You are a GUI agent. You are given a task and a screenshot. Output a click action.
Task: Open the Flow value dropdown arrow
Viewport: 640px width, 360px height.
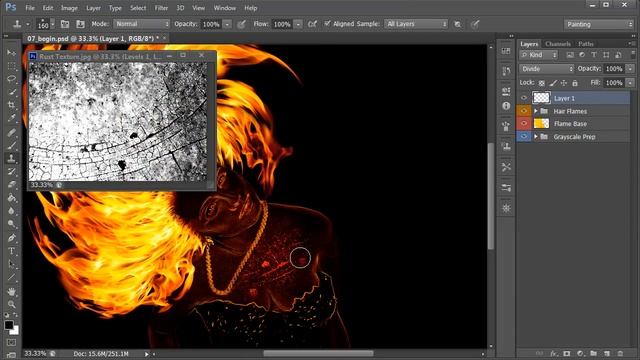tap(298, 24)
